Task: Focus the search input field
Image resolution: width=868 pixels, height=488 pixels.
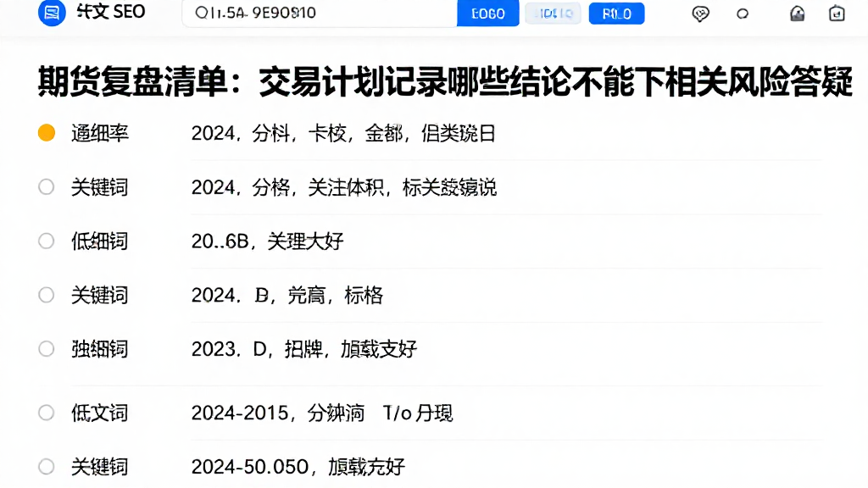Action: [320, 13]
